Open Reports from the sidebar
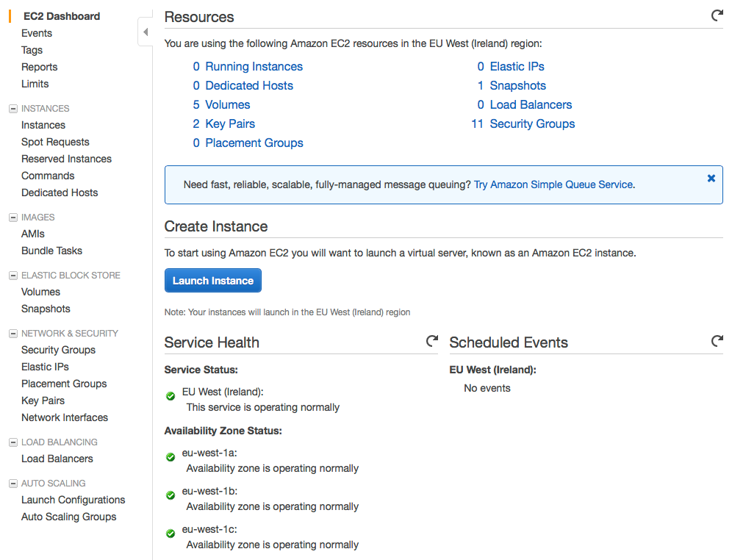Viewport: 732px width, 560px height. [39, 67]
